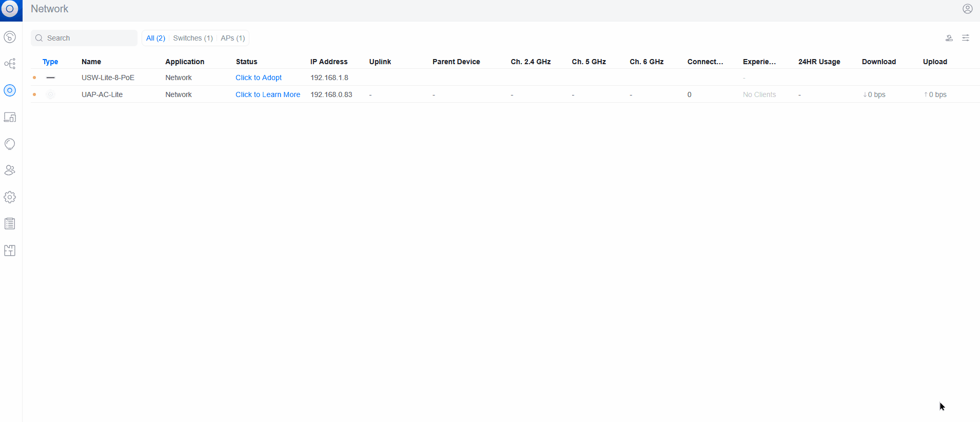This screenshot has width=980, height=422.
Task: Click the UniFi Devices circle sidebar icon
Action: (10, 90)
